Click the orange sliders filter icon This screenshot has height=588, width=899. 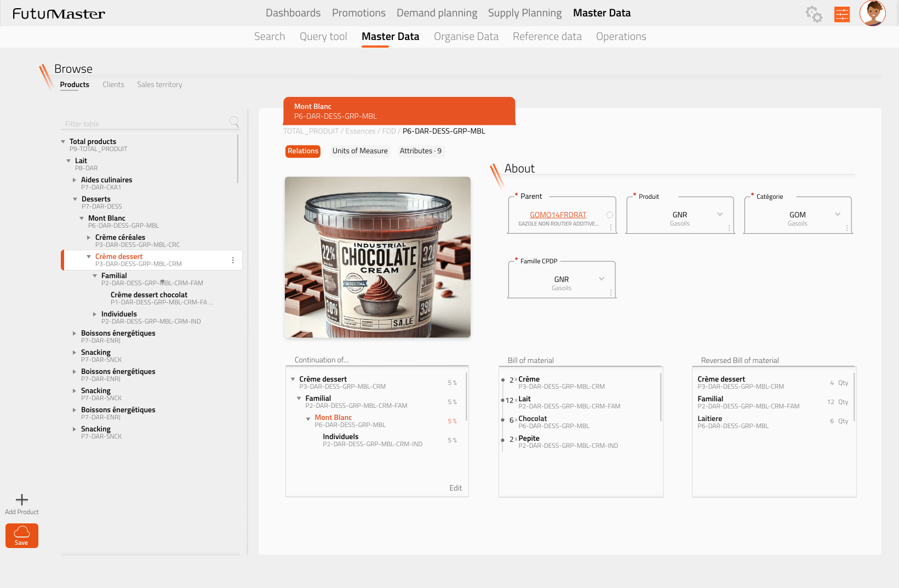[x=841, y=14]
